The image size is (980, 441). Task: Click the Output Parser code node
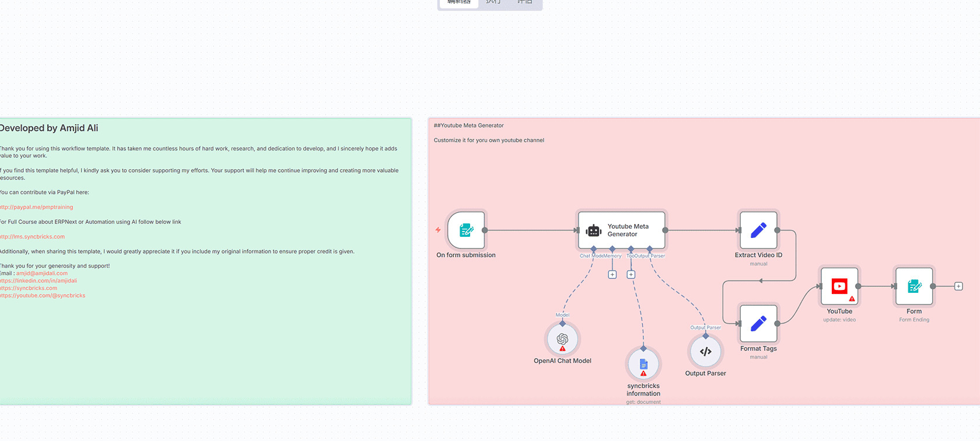(705, 352)
